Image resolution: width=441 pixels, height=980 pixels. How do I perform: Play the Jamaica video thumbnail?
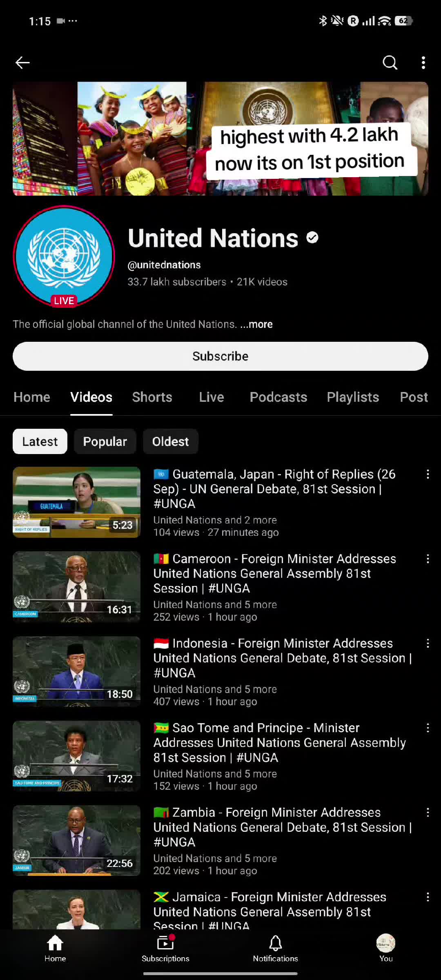point(77,909)
